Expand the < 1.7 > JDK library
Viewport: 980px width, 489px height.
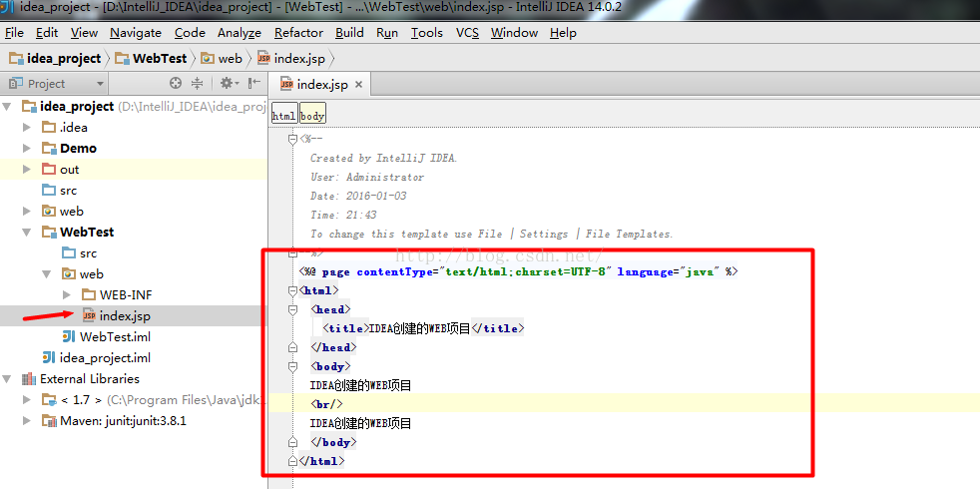tap(26, 400)
